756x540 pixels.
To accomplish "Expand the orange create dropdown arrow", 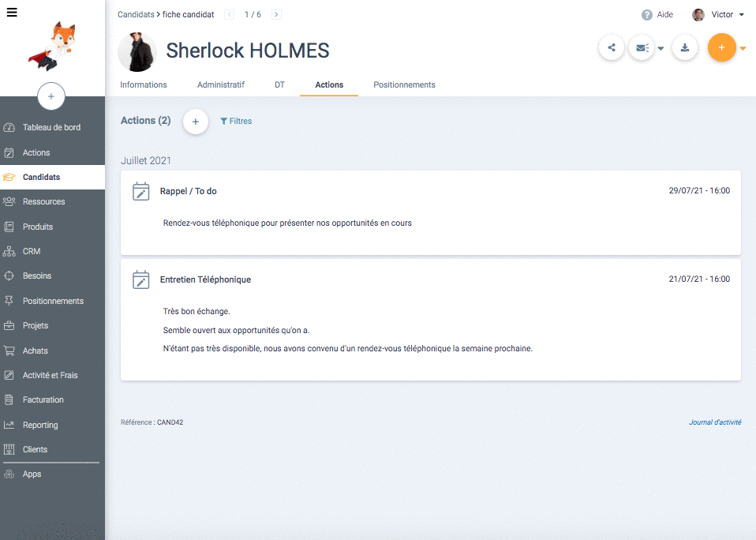I will click(743, 48).
